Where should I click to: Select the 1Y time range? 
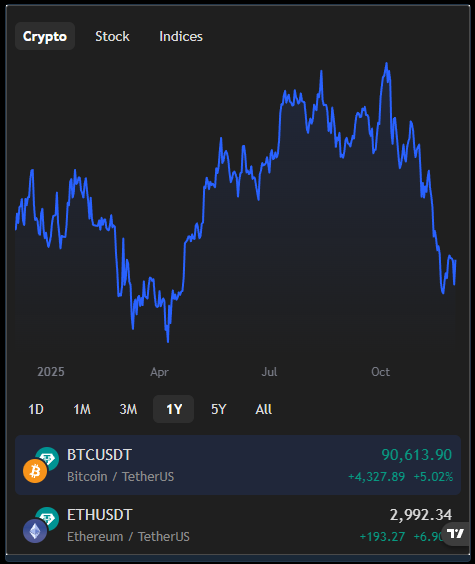point(174,409)
